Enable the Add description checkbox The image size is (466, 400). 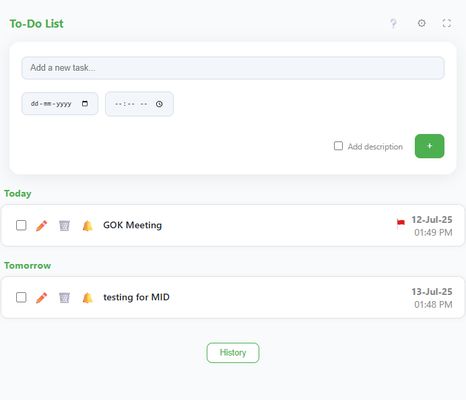coord(338,146)
